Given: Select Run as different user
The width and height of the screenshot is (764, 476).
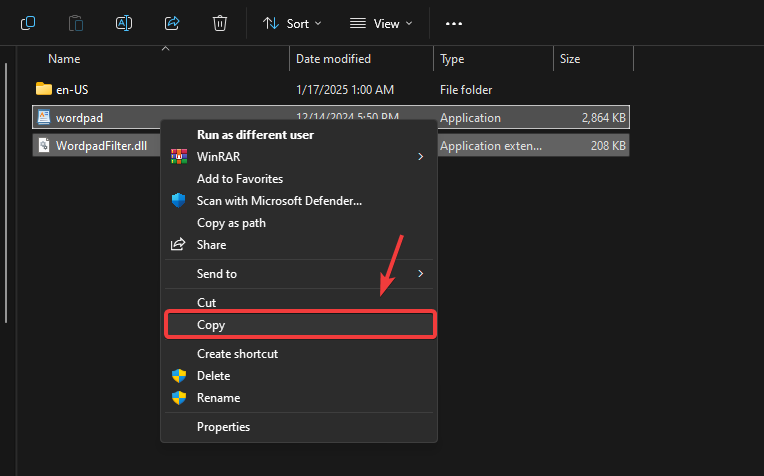Looking at the screenshot, I should point(255,134).
